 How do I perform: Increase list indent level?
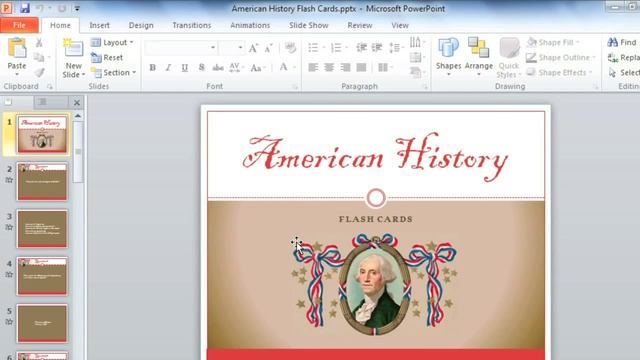(377, 48)
